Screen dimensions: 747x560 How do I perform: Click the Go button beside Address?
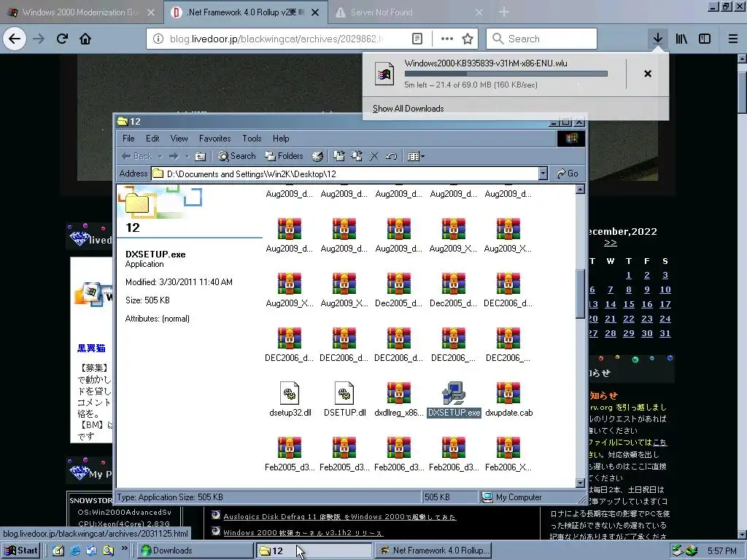pos(567,174)
